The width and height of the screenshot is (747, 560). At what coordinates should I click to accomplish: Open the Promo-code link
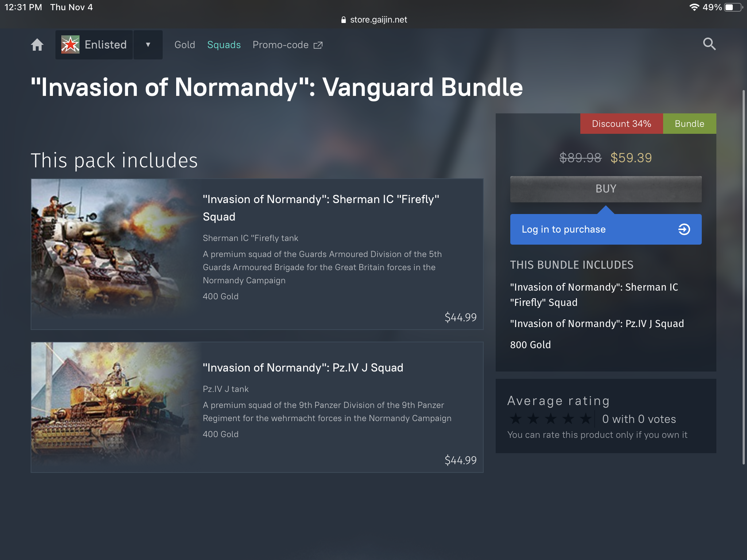tap(280, 45)
